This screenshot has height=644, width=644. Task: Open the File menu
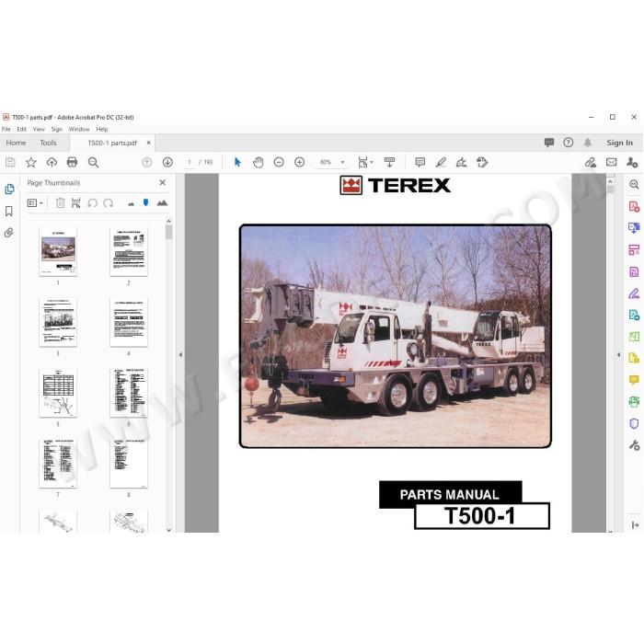(x=6, y=129)
